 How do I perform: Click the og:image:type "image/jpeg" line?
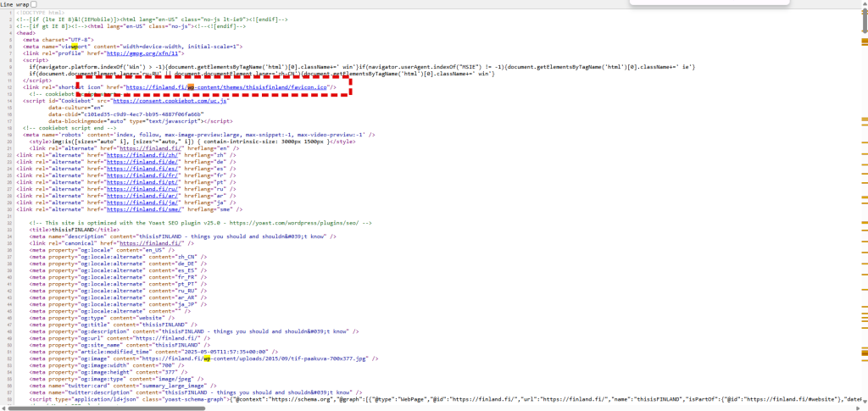[116, 378]
